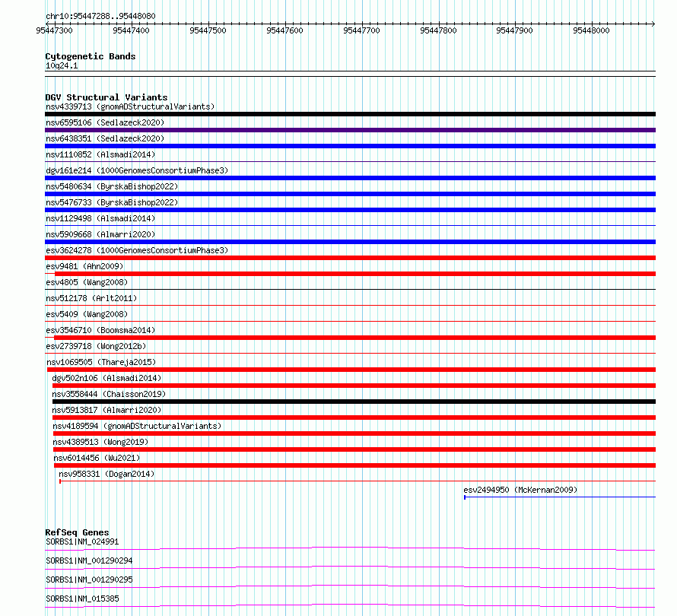Click the black bar under nsv4339713

pos(350,114)
